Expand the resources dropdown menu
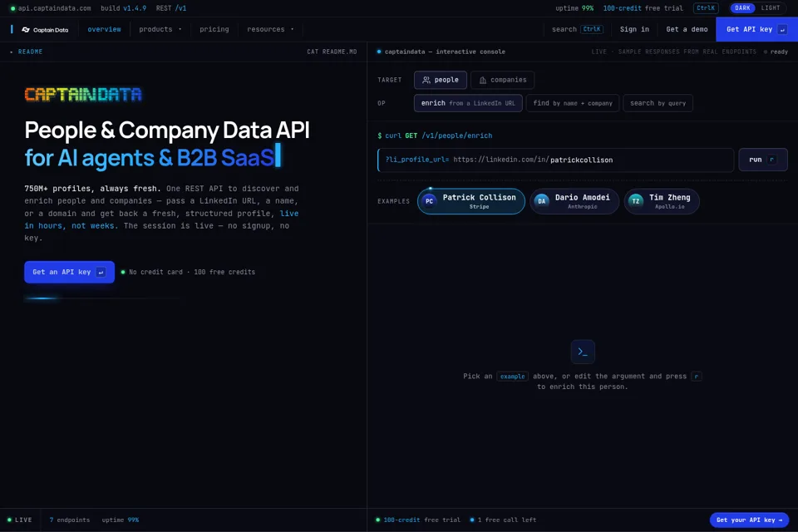798x532 pixels. click(x=270, y=30)
